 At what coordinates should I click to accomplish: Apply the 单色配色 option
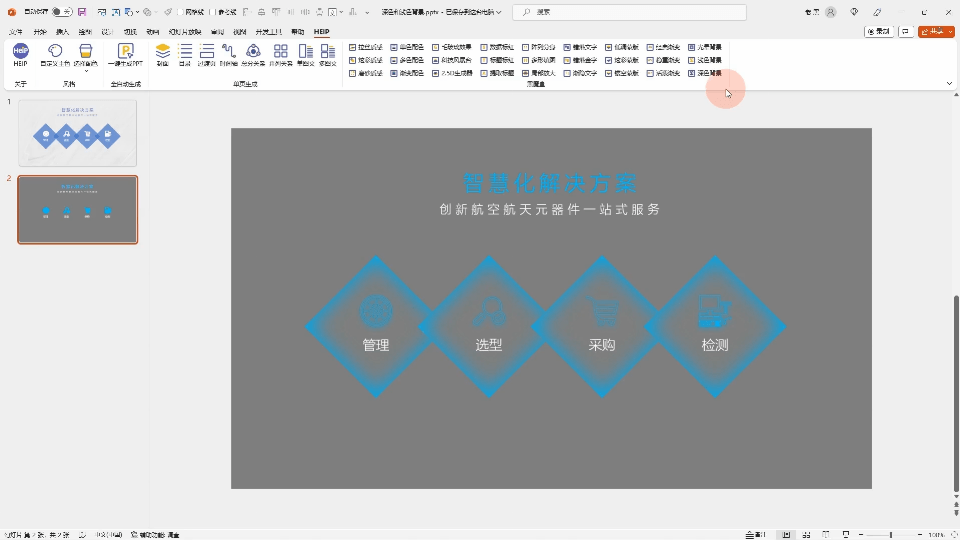pyautogui.click(x=407, y=47)
